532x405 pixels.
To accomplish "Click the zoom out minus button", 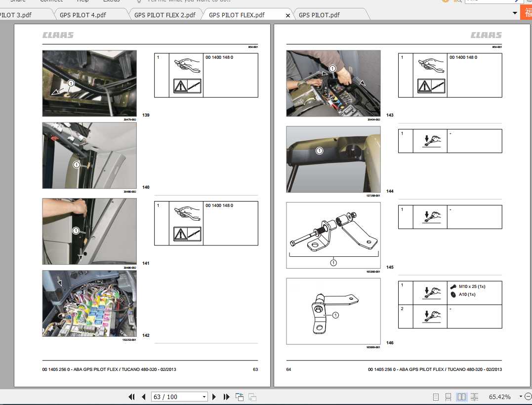I will 528,396.
